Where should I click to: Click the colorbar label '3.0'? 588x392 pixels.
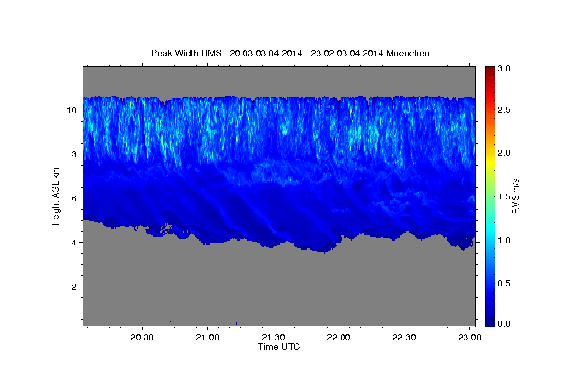505,69
